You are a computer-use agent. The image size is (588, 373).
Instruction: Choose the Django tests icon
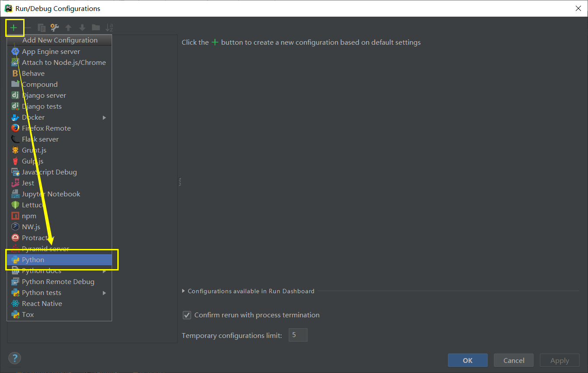(x=15, y=106)
